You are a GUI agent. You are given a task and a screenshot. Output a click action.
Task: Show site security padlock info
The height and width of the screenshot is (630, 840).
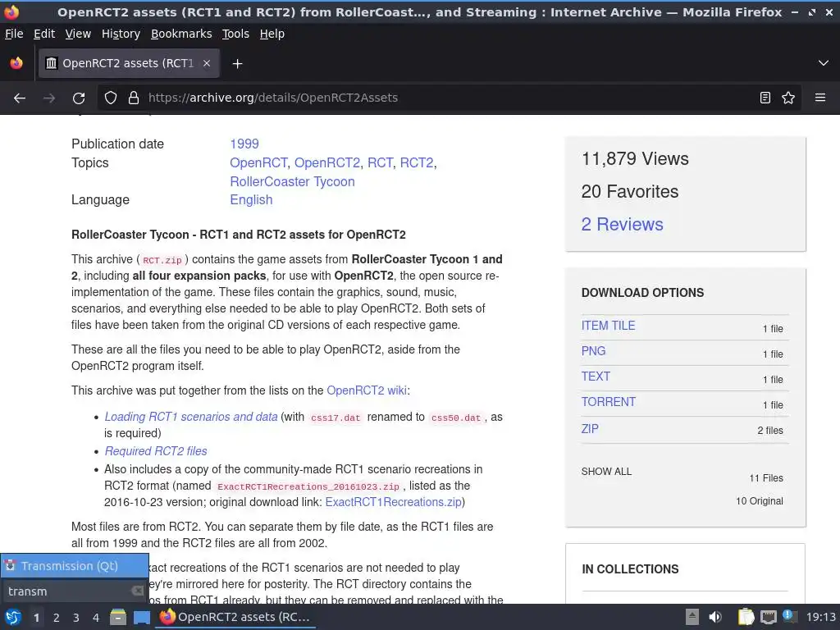pyautogui.click(x=134, y=98)
